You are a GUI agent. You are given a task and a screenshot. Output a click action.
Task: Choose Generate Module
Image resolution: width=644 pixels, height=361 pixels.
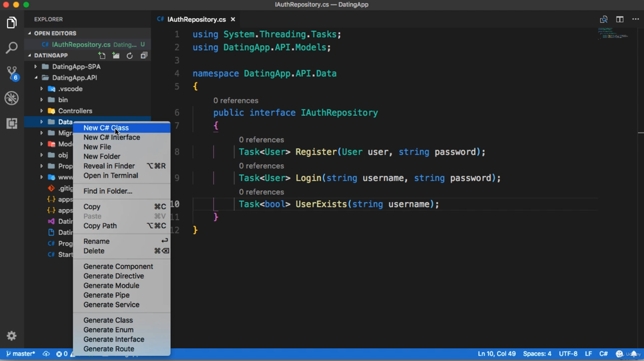pyautogui.click(x=122, y=286)
